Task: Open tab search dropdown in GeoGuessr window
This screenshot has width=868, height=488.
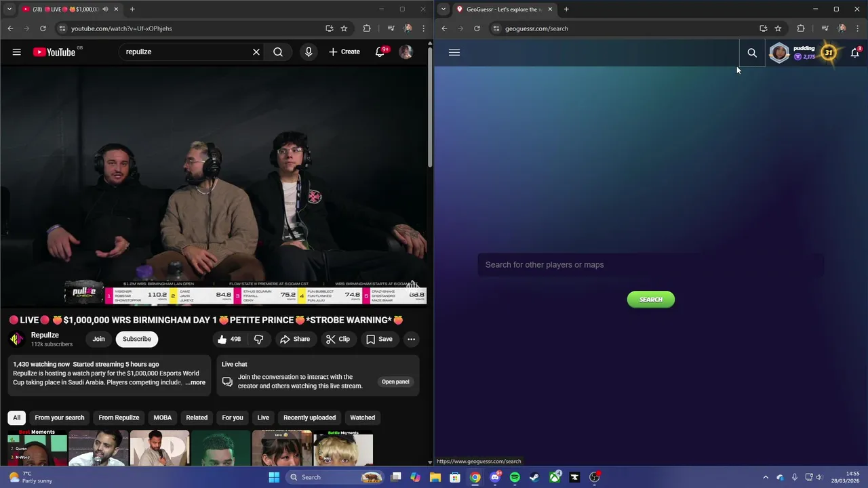Action: pyautogui.click(x=443, y=9)
